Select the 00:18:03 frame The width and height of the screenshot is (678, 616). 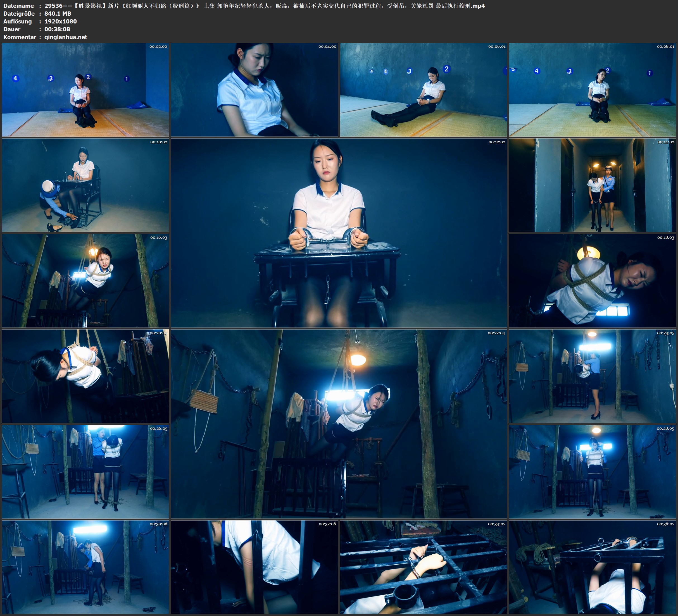592,281
